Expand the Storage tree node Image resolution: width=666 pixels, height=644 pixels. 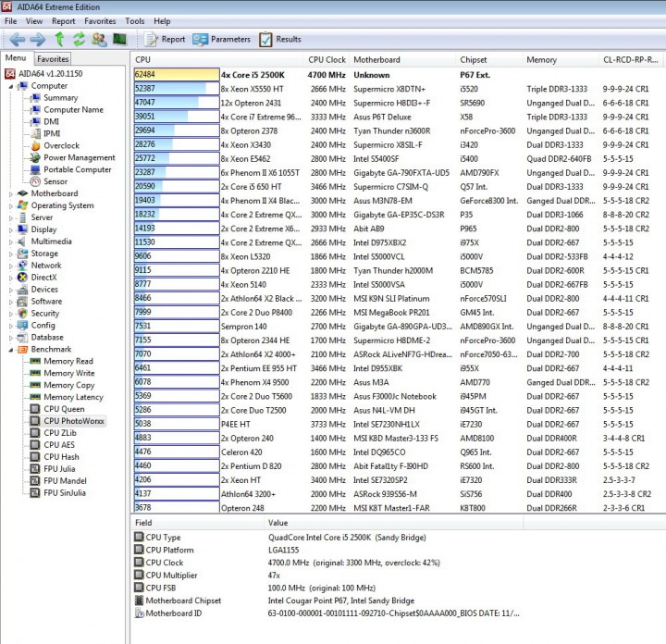pos(11,254)
